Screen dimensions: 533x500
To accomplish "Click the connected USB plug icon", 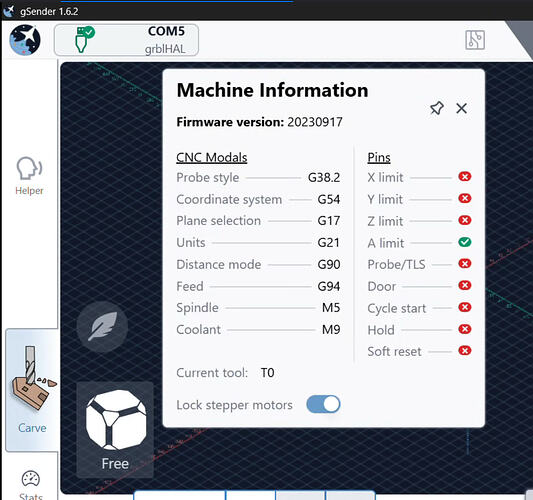I will point(84,39).
